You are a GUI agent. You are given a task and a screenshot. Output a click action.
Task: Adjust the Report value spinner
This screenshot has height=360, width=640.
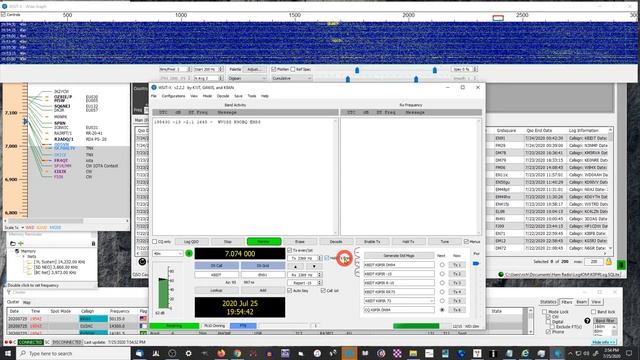320,283
